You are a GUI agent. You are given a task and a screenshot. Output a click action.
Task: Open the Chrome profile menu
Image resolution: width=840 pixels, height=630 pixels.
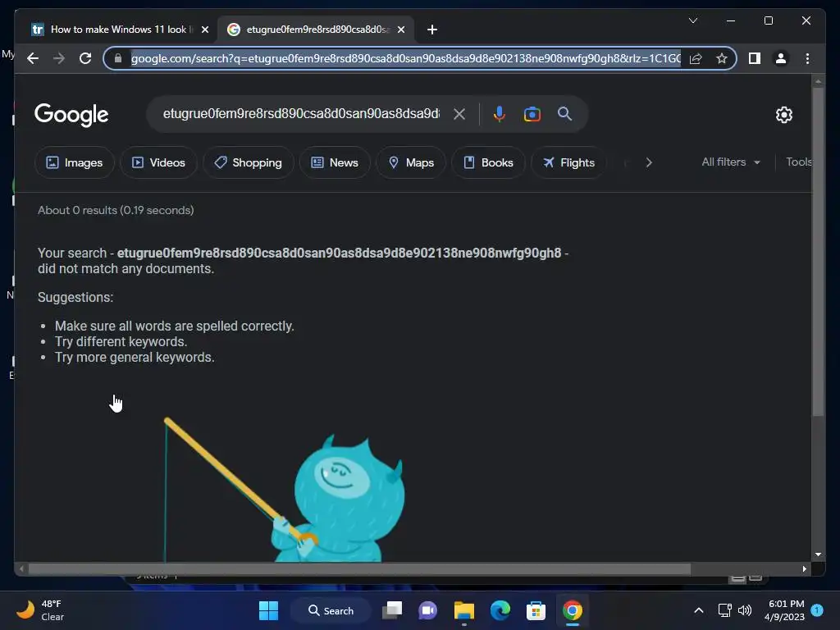click(x=781, y=58)
